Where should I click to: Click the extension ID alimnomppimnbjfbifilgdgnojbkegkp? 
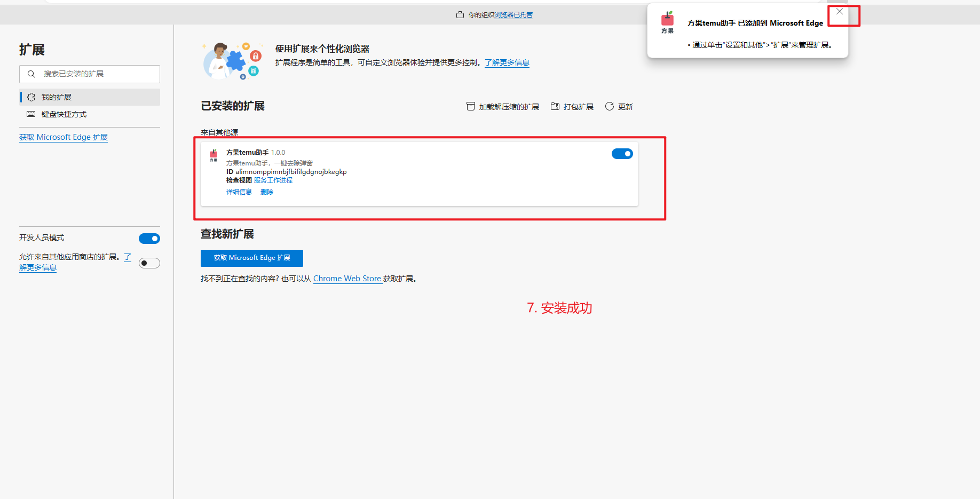[x=291, y=172]
